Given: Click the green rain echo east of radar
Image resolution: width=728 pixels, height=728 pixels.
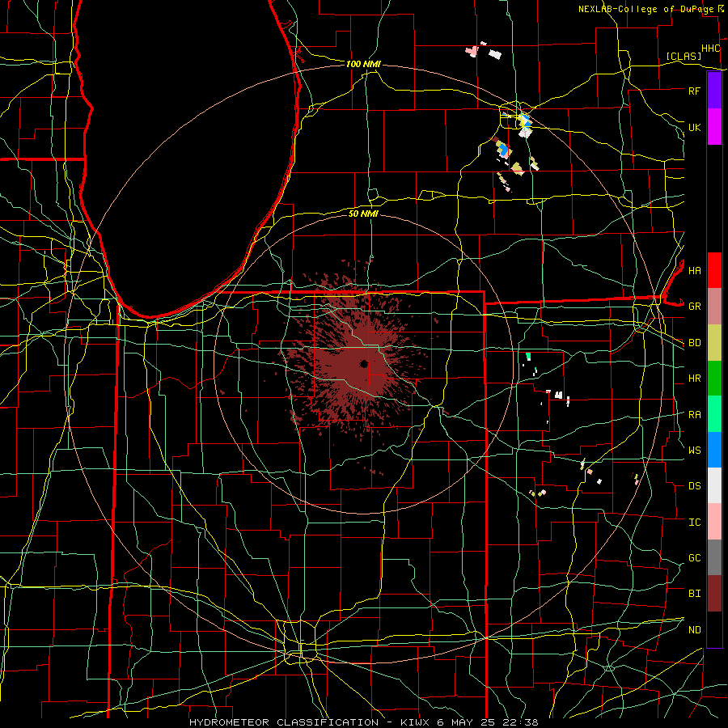Looking at the screenshot, I should 528,357.
